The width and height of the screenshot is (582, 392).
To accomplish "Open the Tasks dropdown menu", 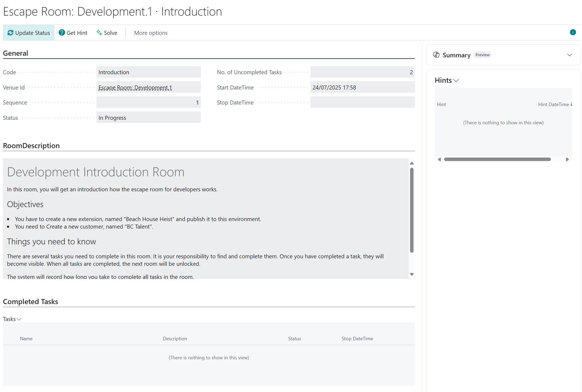I will (12, 319).
